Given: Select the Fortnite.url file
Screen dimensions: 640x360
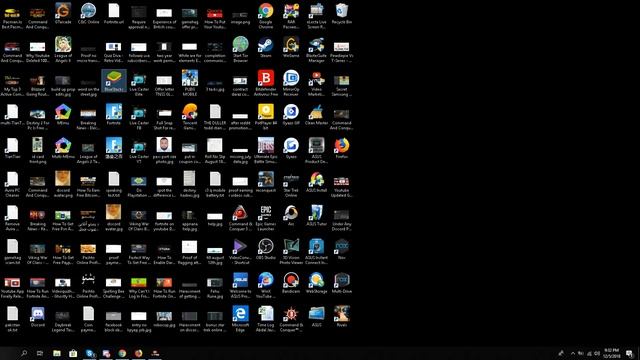Looking at the screenshot, I should (114, 13).
